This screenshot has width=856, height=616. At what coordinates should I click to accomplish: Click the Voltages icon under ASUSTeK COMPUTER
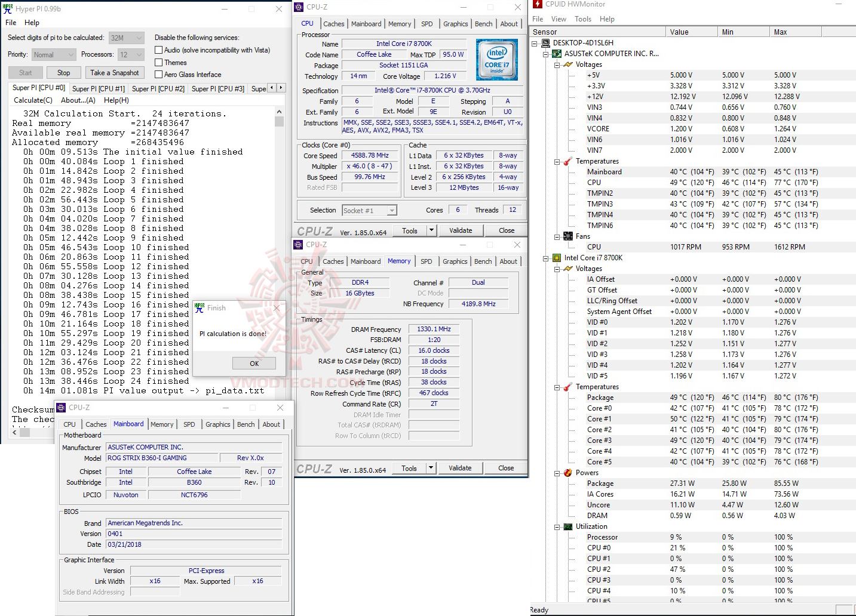568,64
